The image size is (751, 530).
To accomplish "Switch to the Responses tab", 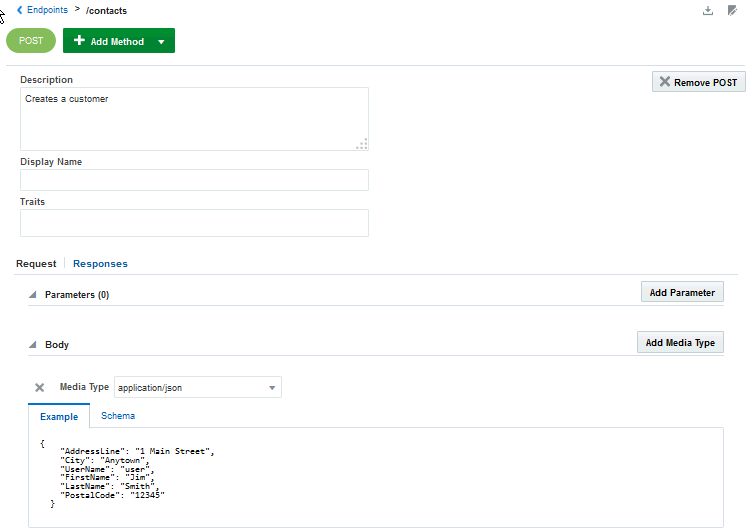I will coord(100,264).
